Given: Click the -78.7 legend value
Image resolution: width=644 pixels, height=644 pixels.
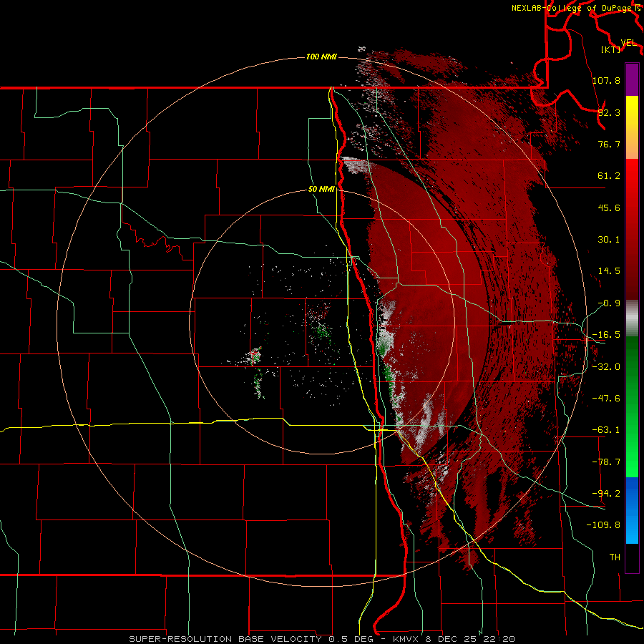Looking at the screenshot, I should click(x=606, y=462).
